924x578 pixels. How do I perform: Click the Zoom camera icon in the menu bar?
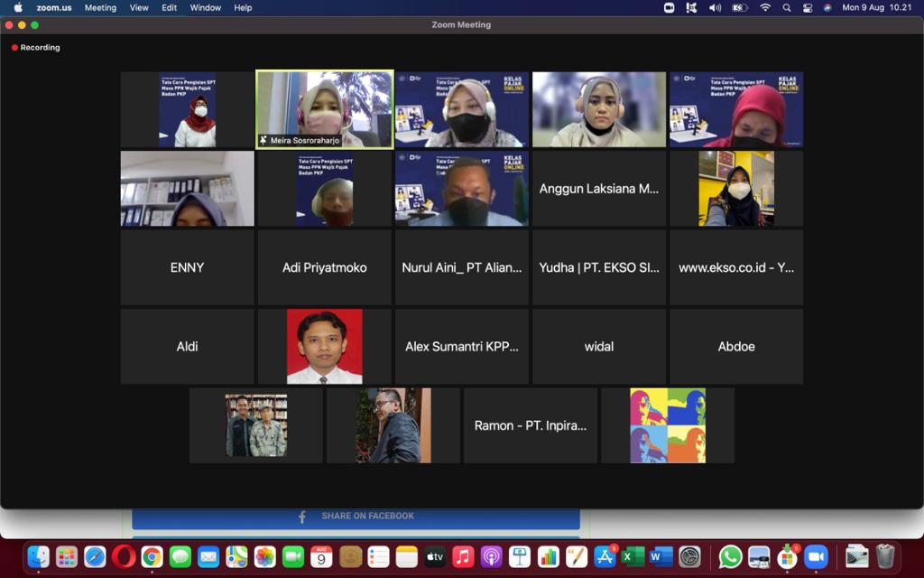670,7
